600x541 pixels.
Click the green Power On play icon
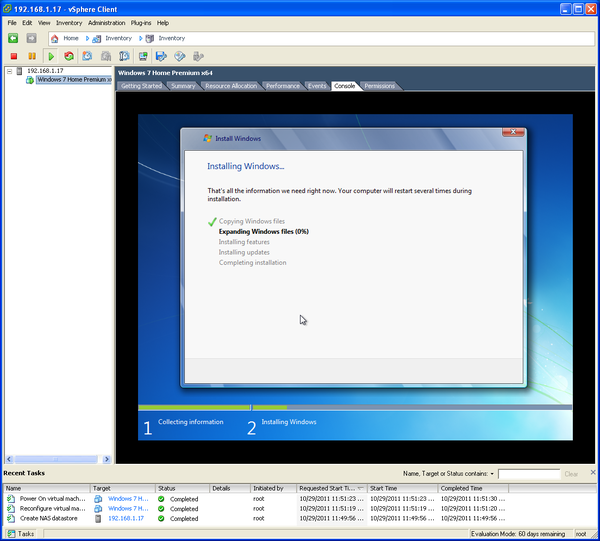coord(50,56)
